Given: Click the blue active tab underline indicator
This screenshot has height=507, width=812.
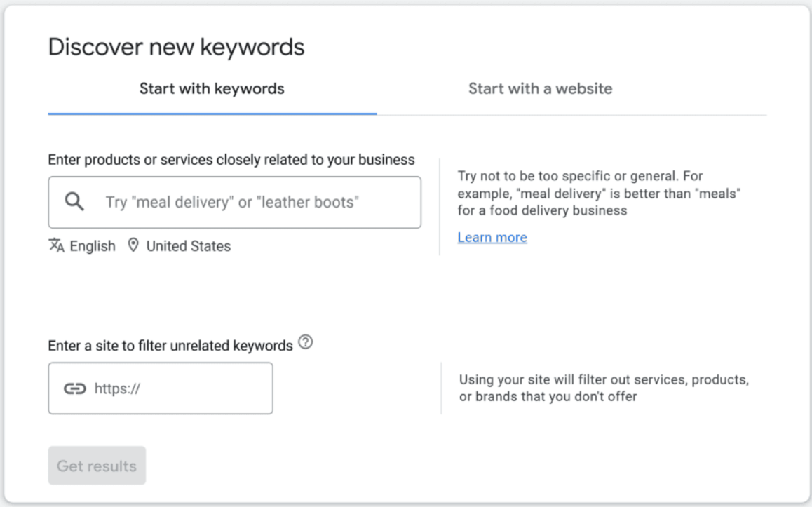Looking at the screenshot, I should point(212,114).
